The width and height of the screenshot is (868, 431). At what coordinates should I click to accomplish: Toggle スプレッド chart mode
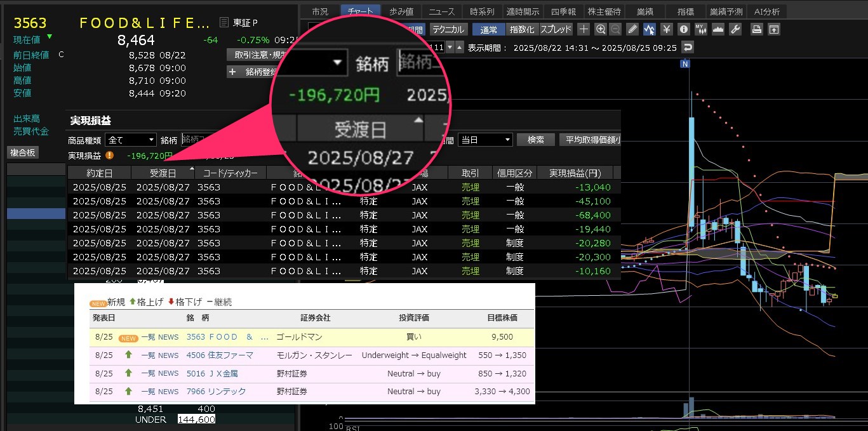tap(556, 29)
